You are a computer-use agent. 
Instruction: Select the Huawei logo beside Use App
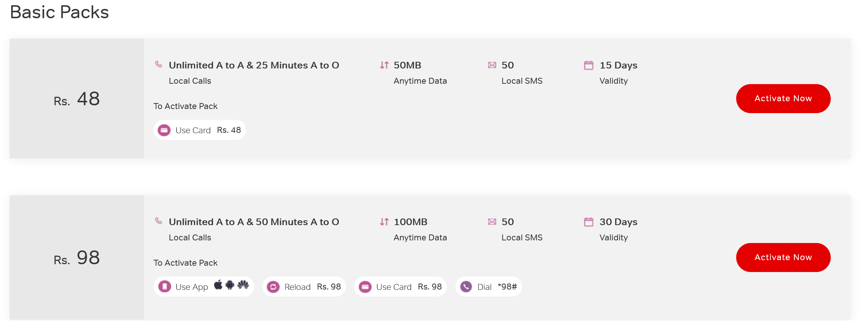(243, 287)
